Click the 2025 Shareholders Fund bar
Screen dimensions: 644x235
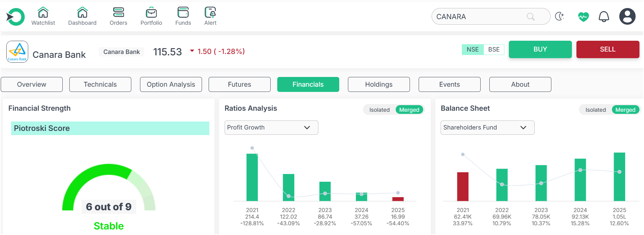tap(619, 177)
